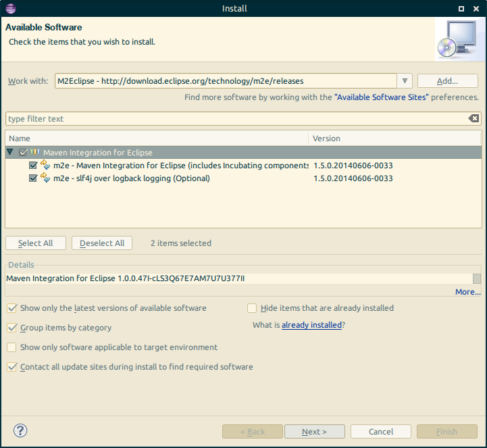Click the Details area scrollbar
The height and width of the screenshot is (448, 487).
point(477,278)
